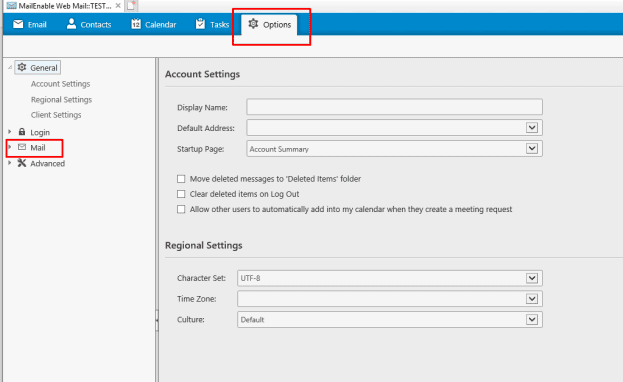
Task: Open the Time Zone dropdown
Action: pyautogui.click(x=532, y=299)
